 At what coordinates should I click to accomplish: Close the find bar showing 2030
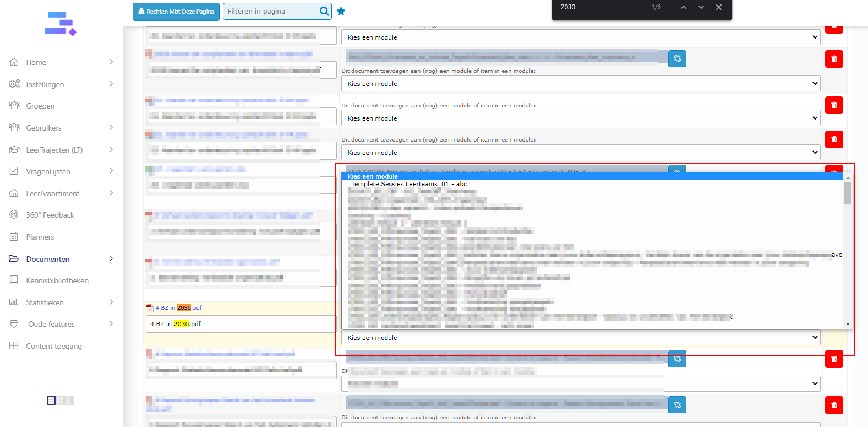(718, 7)
